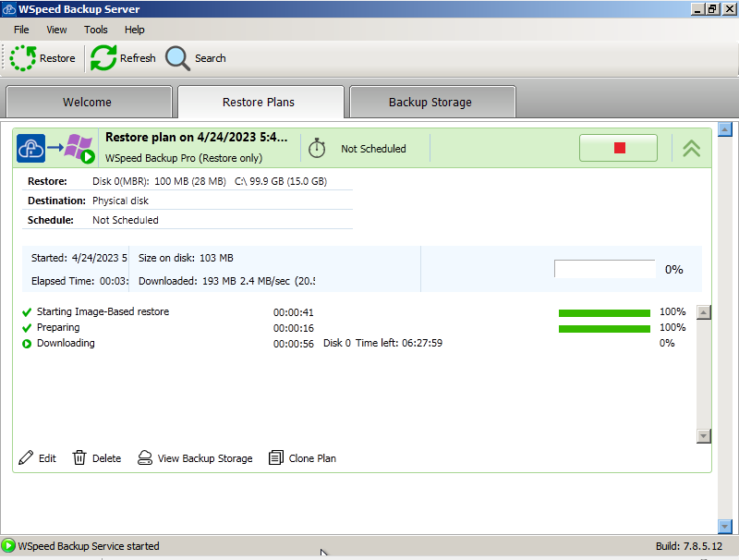
Task: Click the Clone Plan document icon
Action: coord(275,457)
